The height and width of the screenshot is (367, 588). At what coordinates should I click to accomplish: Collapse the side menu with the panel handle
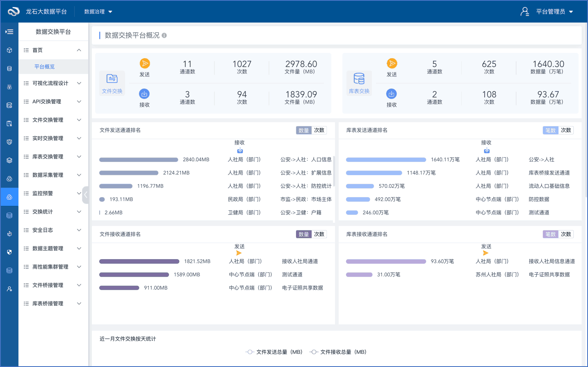tap(85, 195)
